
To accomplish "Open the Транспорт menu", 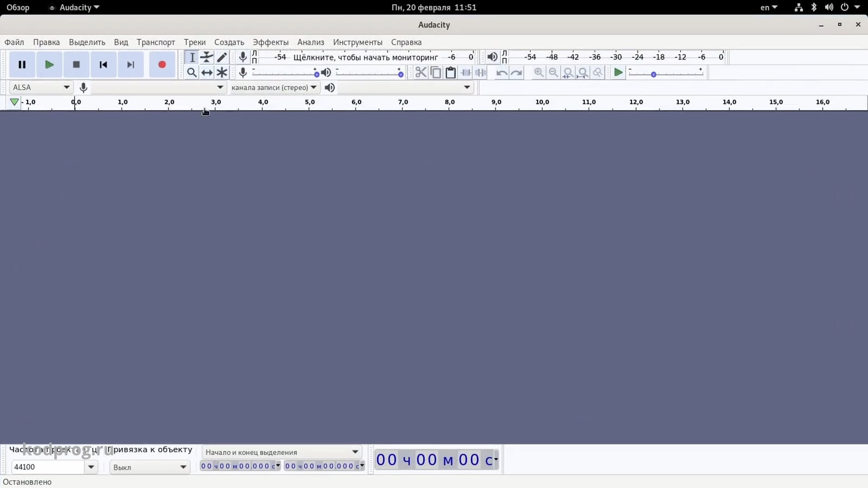I will (156, 42).
